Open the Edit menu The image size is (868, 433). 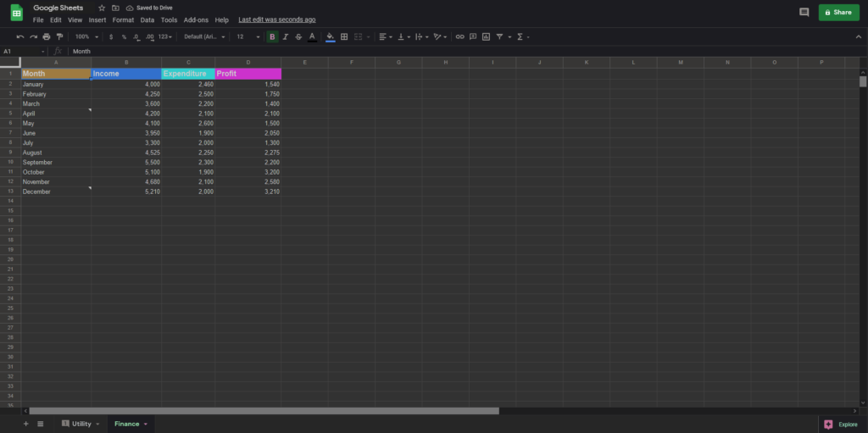56,20
